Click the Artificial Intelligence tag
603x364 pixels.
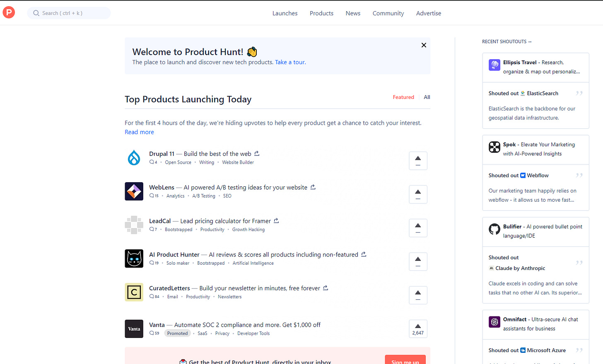click(x=253, y=263)
